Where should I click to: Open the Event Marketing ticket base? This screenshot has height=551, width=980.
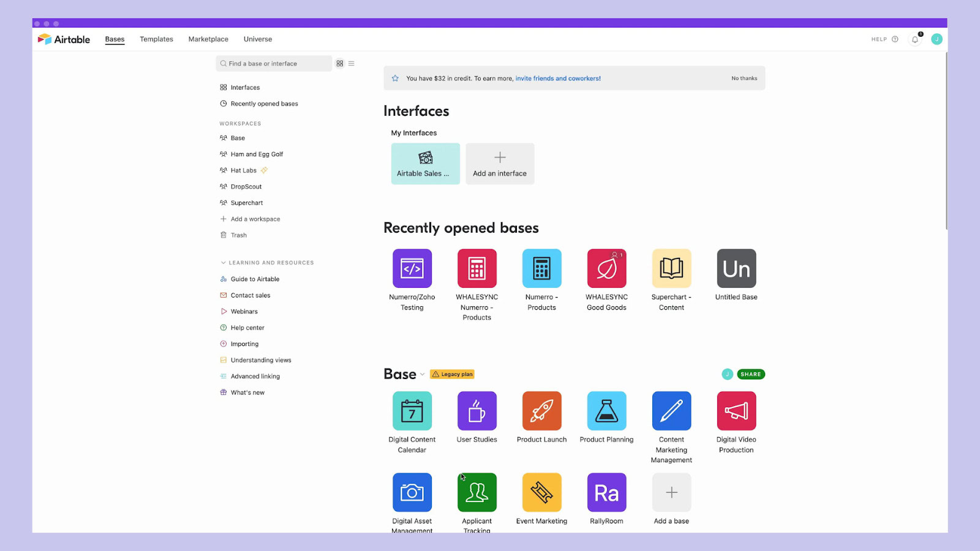point(541,492)
